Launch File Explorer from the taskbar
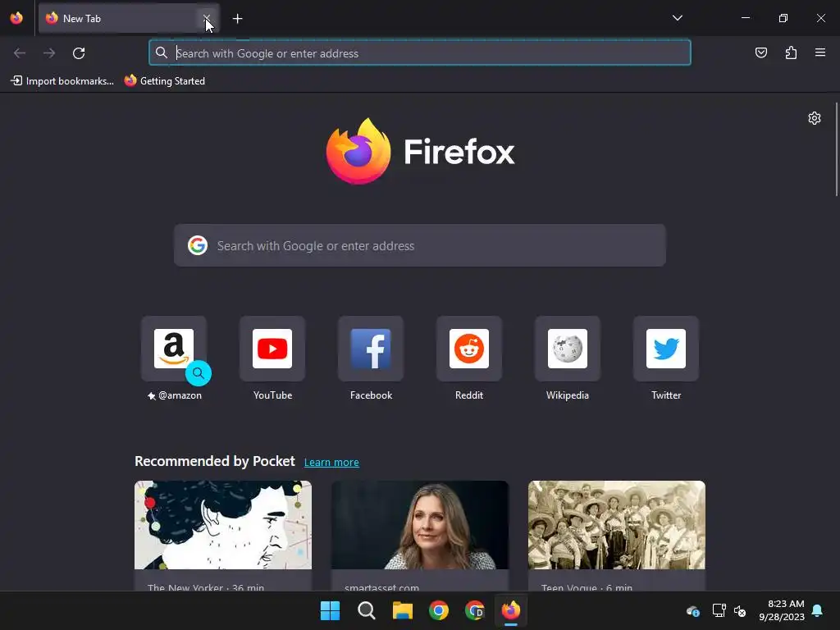Viewport: 840px width, 630px height. coord(402,610)
